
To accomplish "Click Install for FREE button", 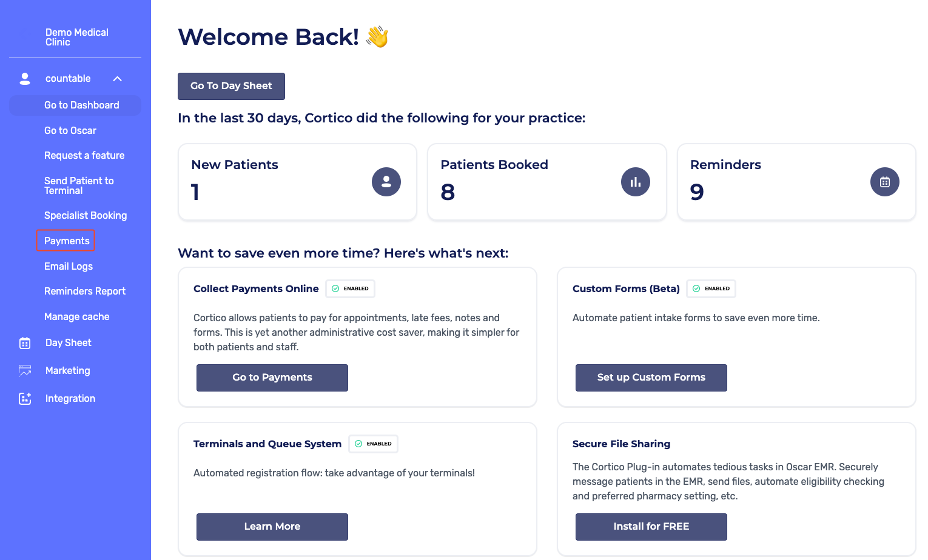I will click(651, 527).
